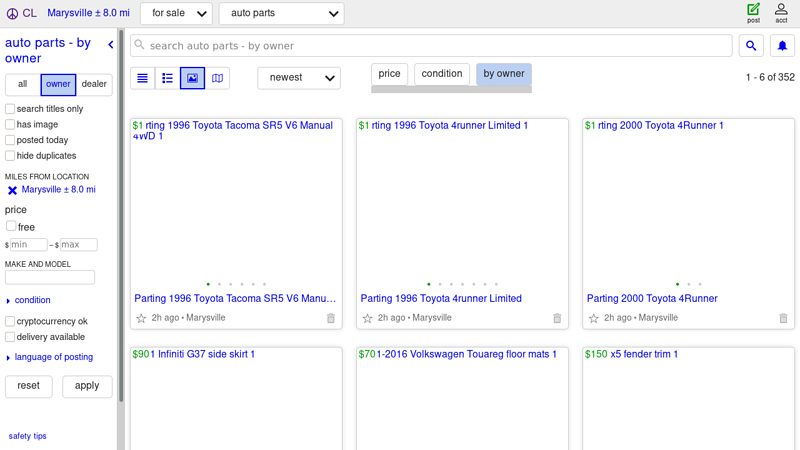Open the newest sort order dropdown

[299, 78]
